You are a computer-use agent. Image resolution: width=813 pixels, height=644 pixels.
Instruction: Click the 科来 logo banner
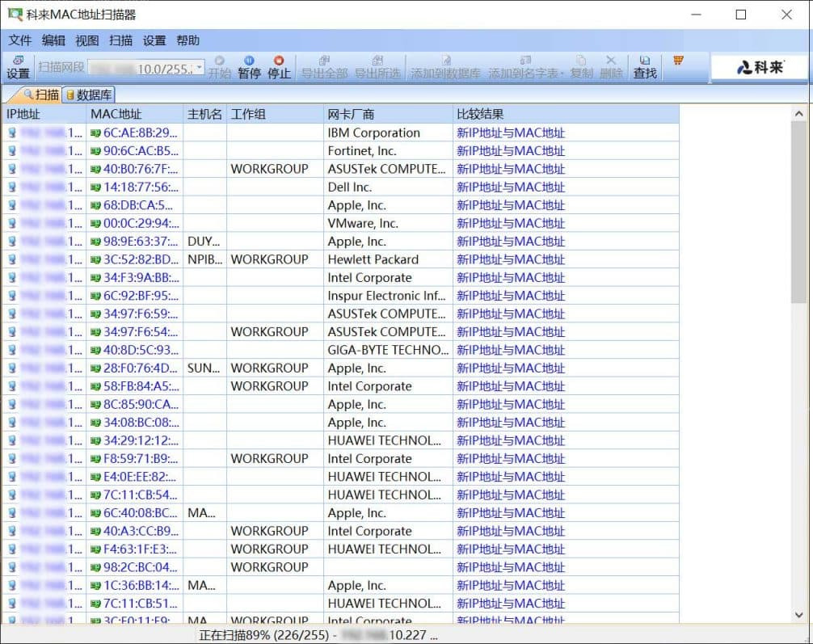(760, 68)
